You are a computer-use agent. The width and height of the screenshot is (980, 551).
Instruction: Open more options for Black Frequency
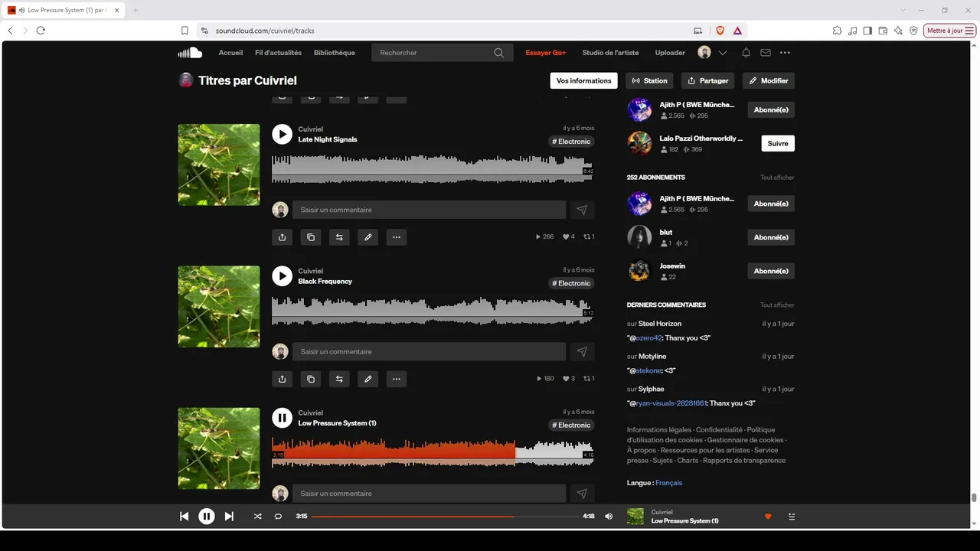pos(397,379)
